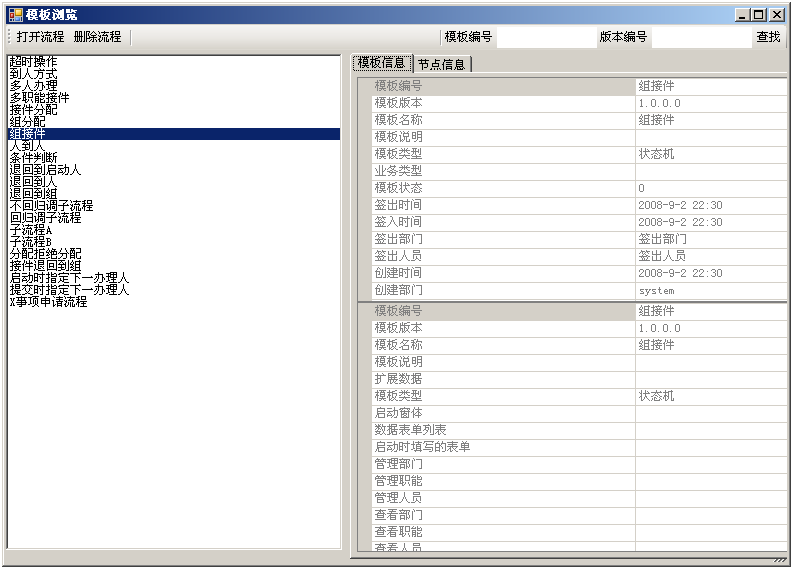793x569 pixels.
Task: Click the 打开流程 toolbar button
Action: click(x=40, y=37)
